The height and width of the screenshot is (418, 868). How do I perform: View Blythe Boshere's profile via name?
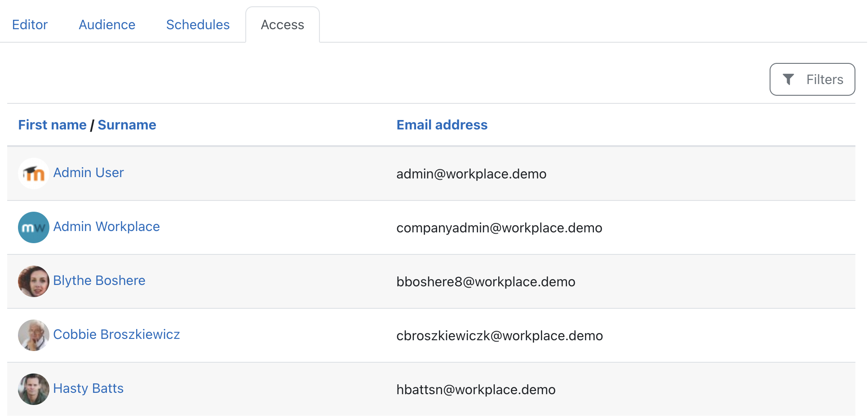(99, 280)
